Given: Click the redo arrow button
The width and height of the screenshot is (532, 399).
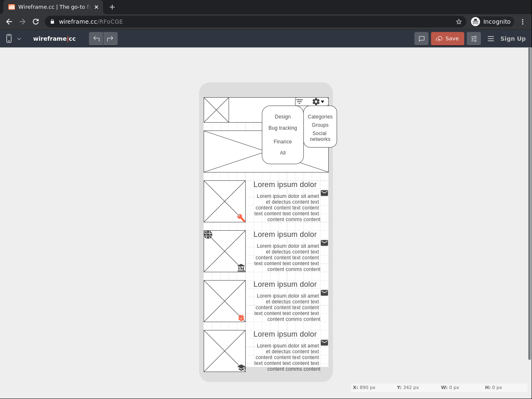Looking at the screenshot, I should [110, 39].
